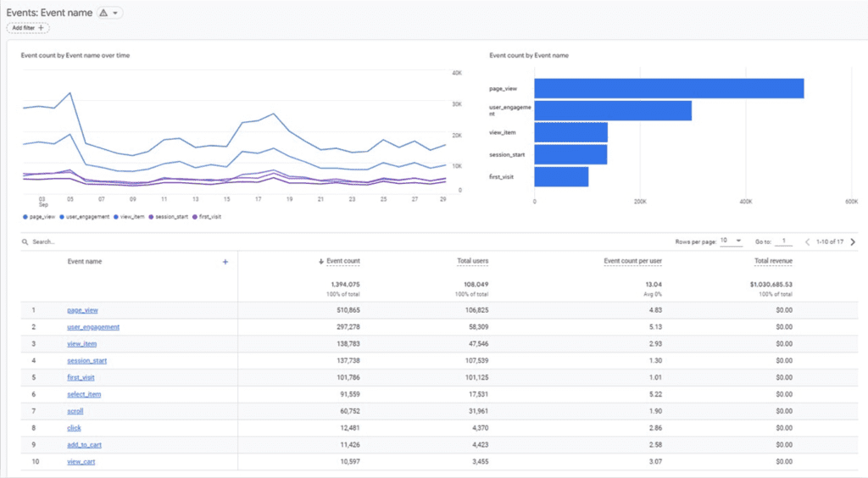
Task: Open the view_cart event link
Action: pos(81,462)
